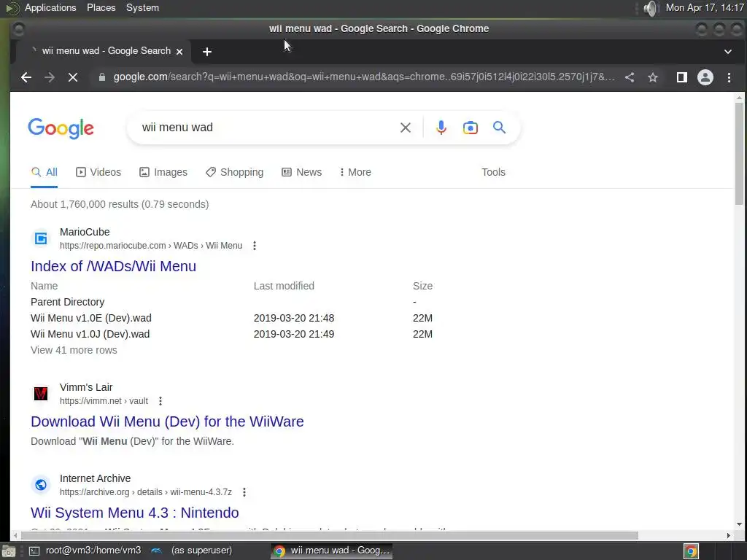
Task: Switch to Shopping results tab
Action: [234, 172]
